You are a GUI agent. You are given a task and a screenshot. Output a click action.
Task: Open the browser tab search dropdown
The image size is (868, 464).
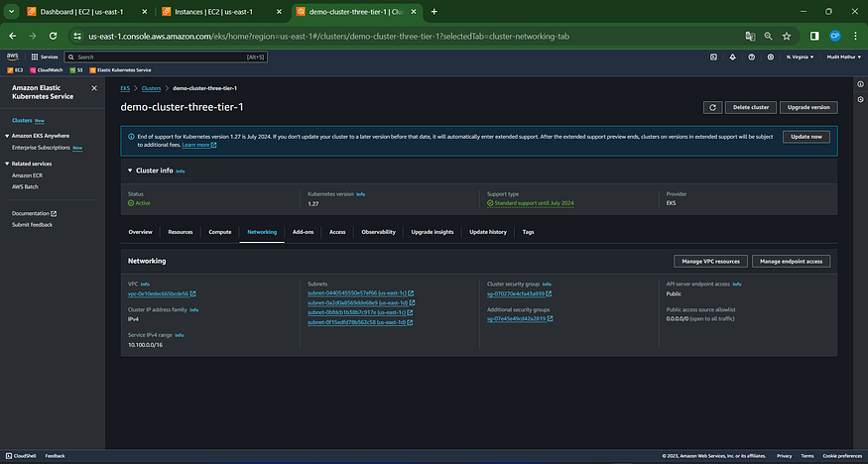coord(11,12)
